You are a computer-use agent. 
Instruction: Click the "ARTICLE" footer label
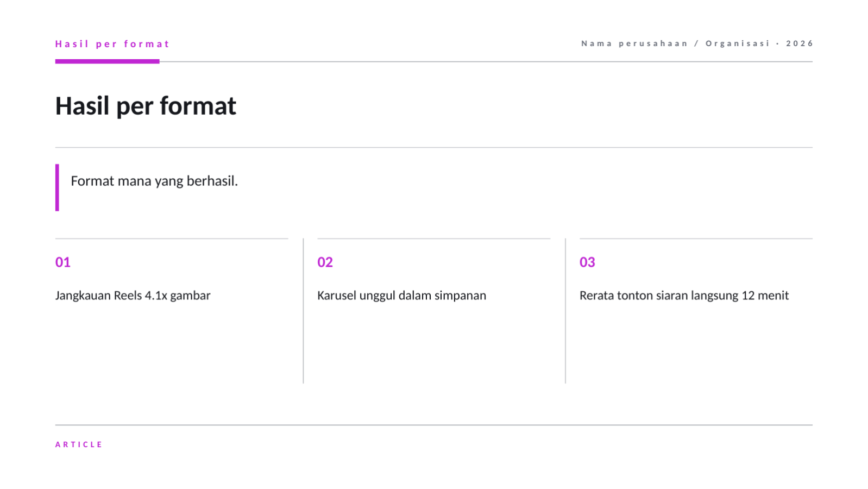(79, 444)
